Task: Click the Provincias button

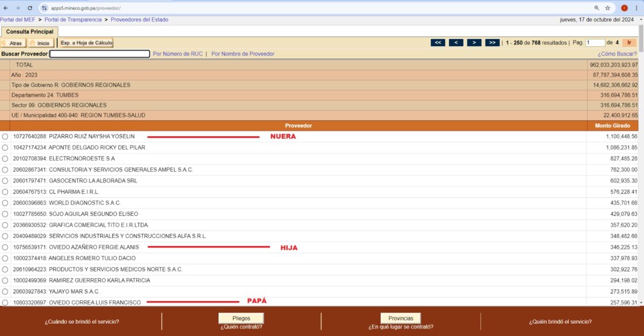Action: click(x=401, y=318)
